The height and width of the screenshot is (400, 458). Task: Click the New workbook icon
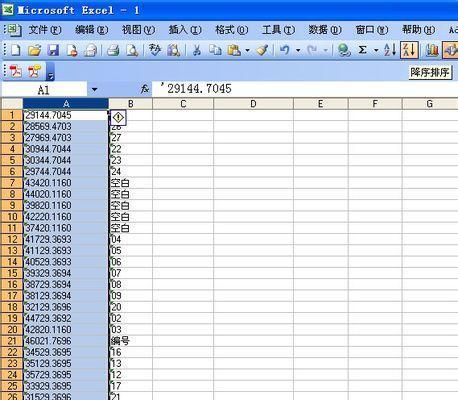pyautogui.click(x=16, y=50)
